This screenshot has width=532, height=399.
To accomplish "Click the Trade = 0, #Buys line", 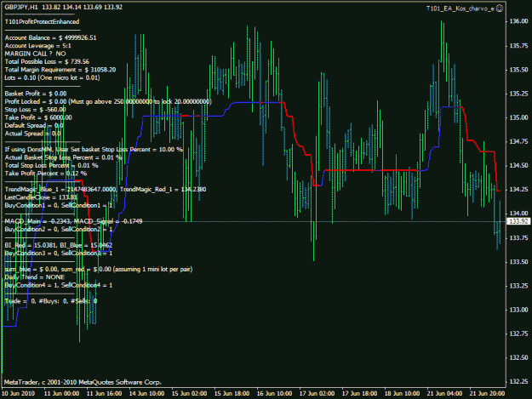I will point(51,301).
